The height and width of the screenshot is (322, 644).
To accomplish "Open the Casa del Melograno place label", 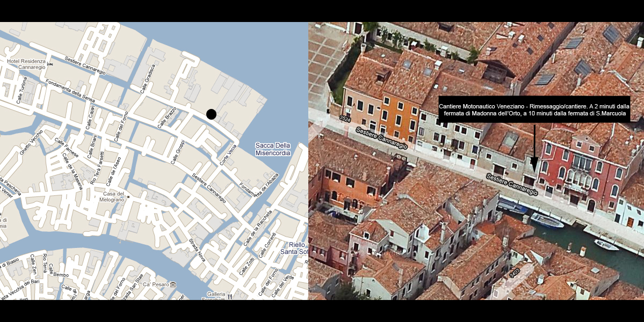I will point(111,196).
